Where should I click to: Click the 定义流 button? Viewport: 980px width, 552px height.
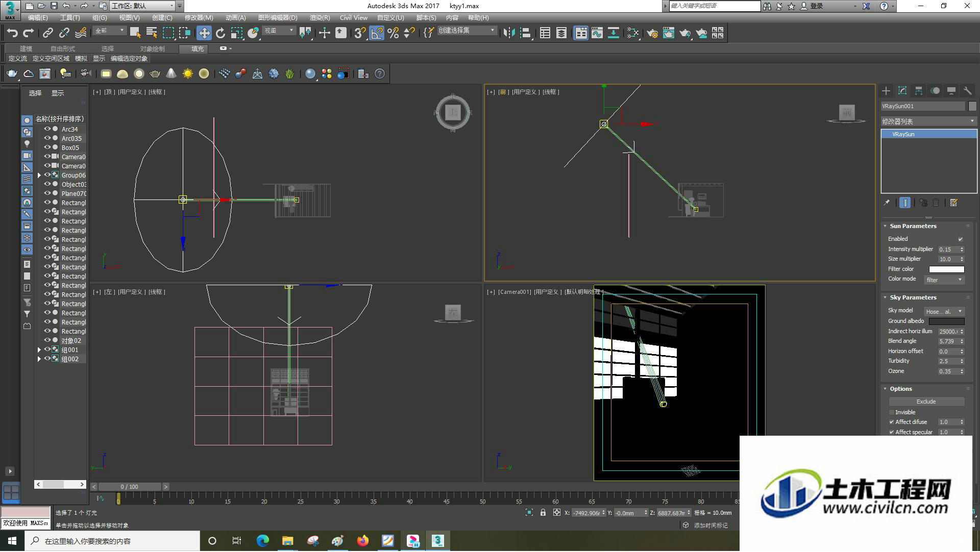tap(18, 59)
